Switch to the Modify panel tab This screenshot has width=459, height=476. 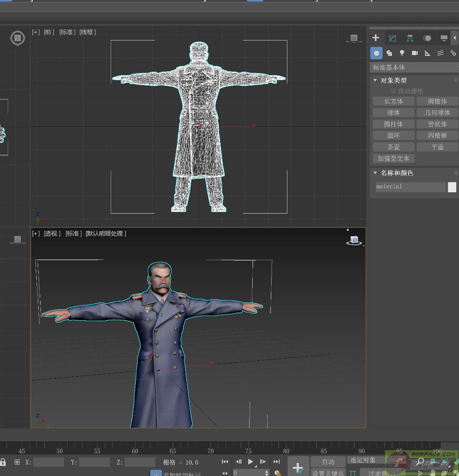point(393,38)
